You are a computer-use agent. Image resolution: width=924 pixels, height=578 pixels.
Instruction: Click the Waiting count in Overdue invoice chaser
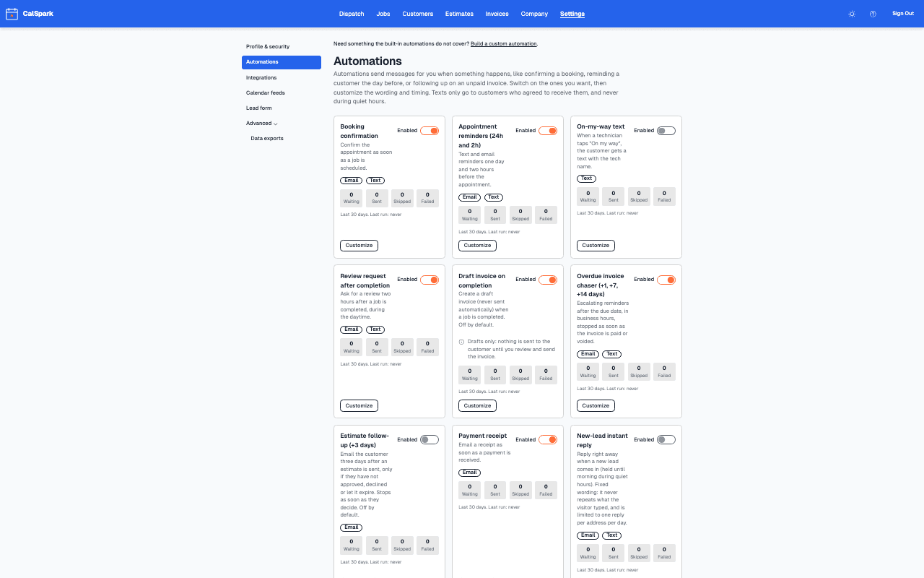pyautogui.click(x=588, y=371)
